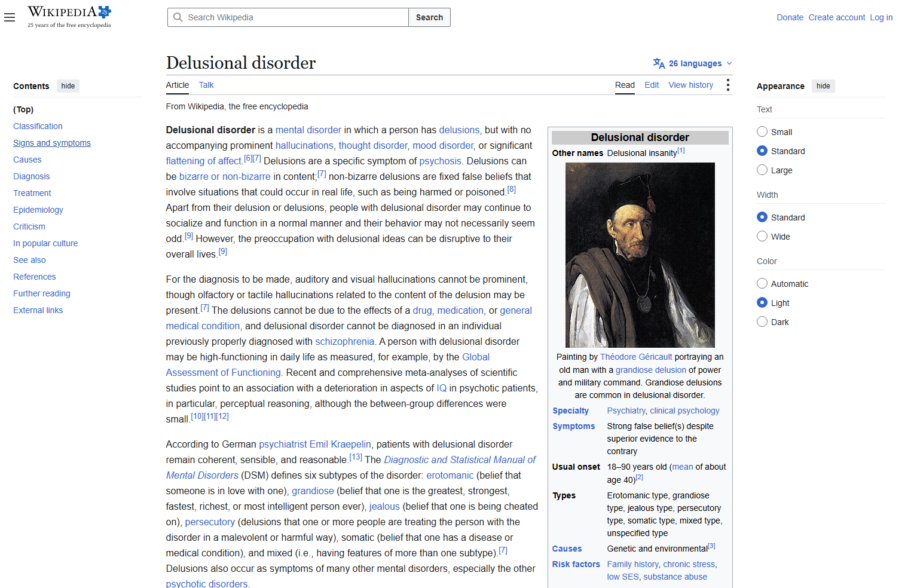Open the chronic stress link
The height and width of the screenshot is (588, 917).
(x=689, y=564)
